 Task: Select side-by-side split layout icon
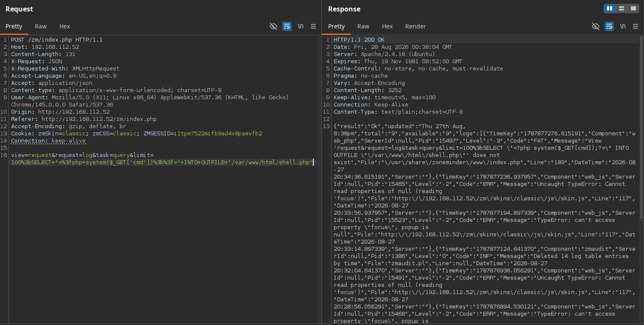(610, 8)
